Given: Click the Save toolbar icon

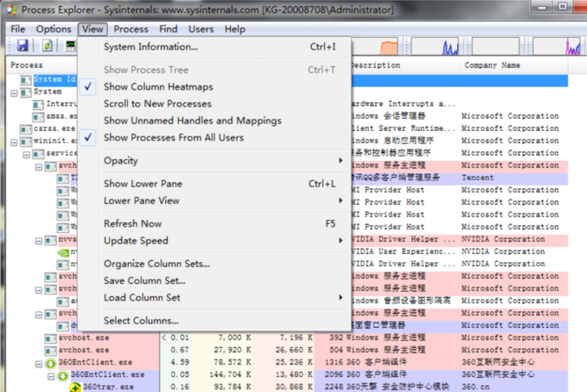Looking at the screenshot, I should (x=22, y=46).
